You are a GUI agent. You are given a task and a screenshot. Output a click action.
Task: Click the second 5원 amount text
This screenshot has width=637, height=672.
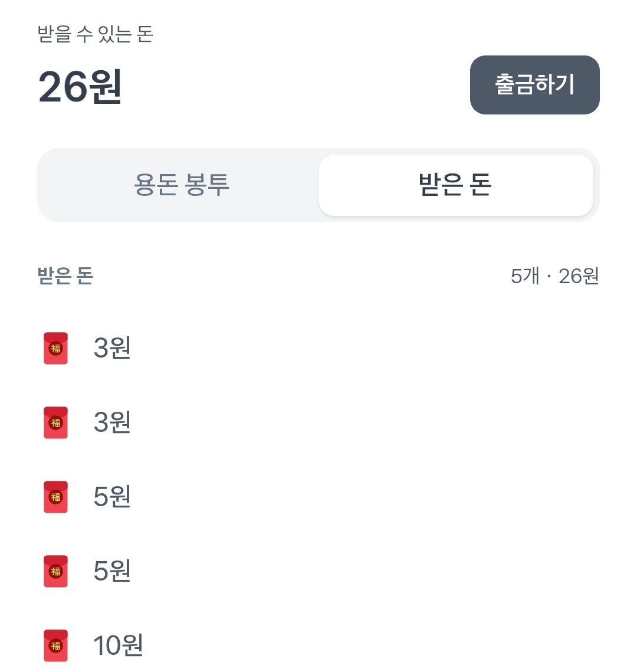click(x=112, y=571)
